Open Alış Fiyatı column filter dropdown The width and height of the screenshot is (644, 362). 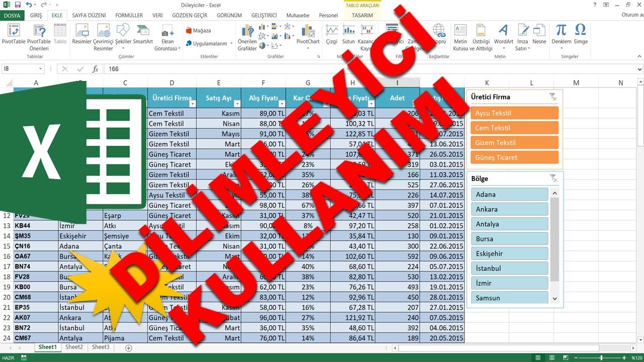click(x=281, y=104)
